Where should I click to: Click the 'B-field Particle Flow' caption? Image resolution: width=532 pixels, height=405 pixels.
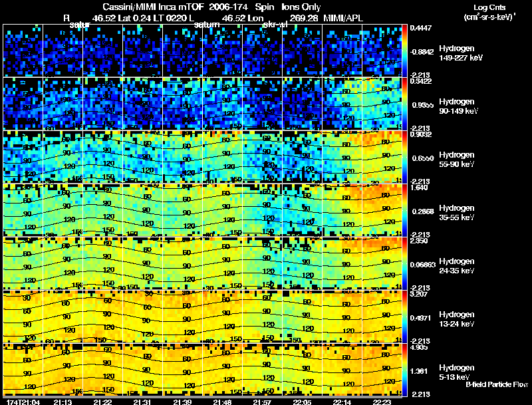(x=497, y=384)
